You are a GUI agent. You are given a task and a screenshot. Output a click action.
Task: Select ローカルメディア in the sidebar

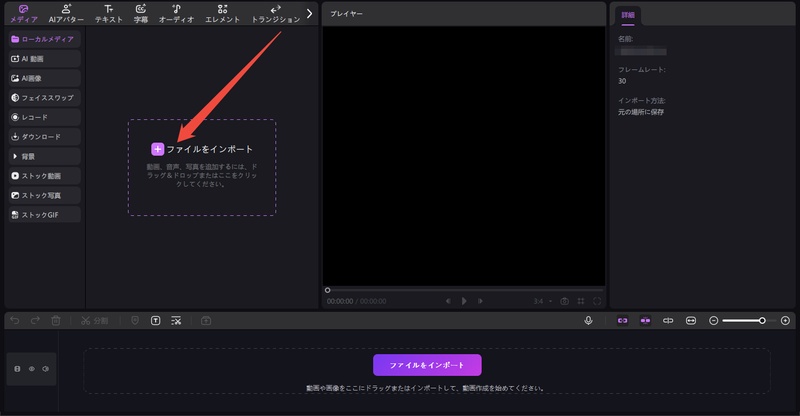(x=45, y=39)
